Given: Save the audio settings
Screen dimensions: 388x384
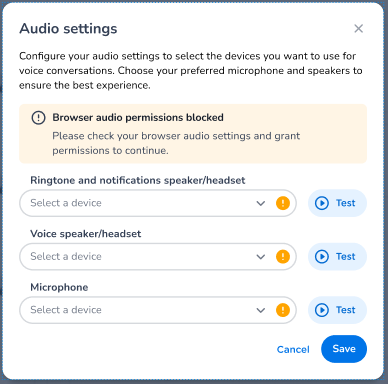Looking at the screenshot, I should (x=344, y=349).
